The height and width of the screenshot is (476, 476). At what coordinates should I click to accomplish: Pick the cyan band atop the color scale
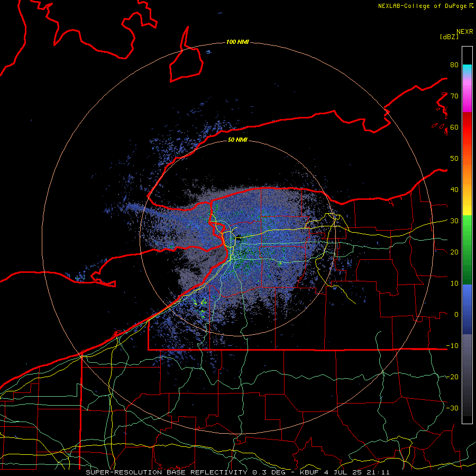[x=467, y=70]
